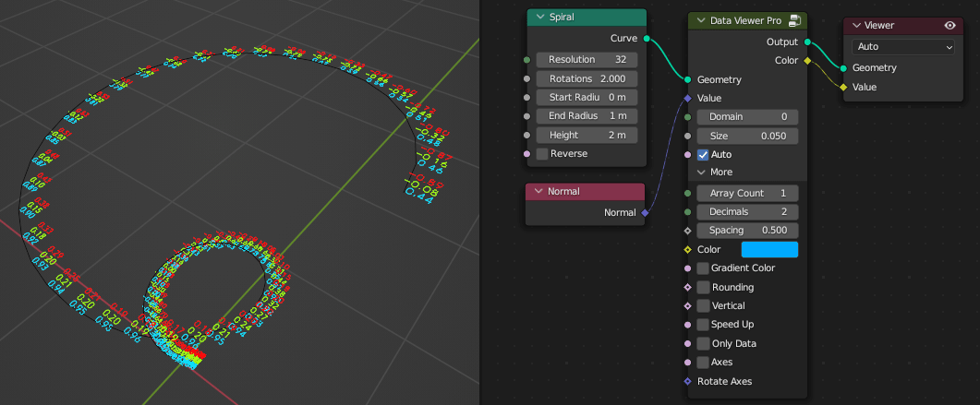Click the Output socket of Data Viewer Pro
The height and width of the screenshot is (405, 980).
click(807, 42)
